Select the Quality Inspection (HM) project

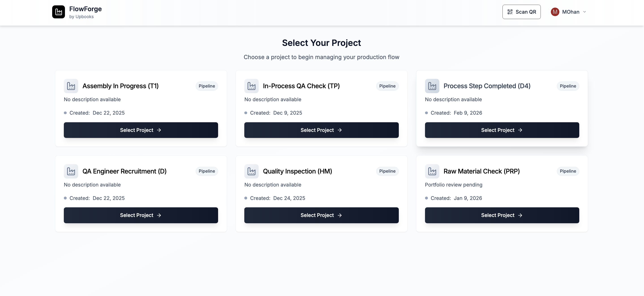point(321,215)
